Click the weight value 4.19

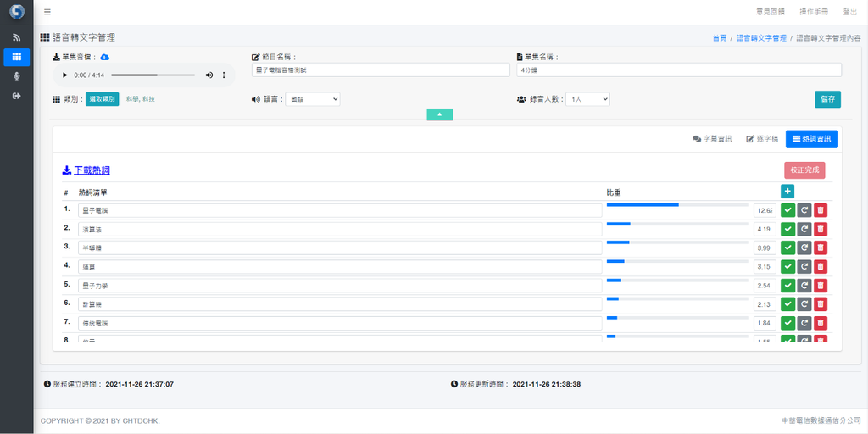pyautogui.click(x=765, y=229)
